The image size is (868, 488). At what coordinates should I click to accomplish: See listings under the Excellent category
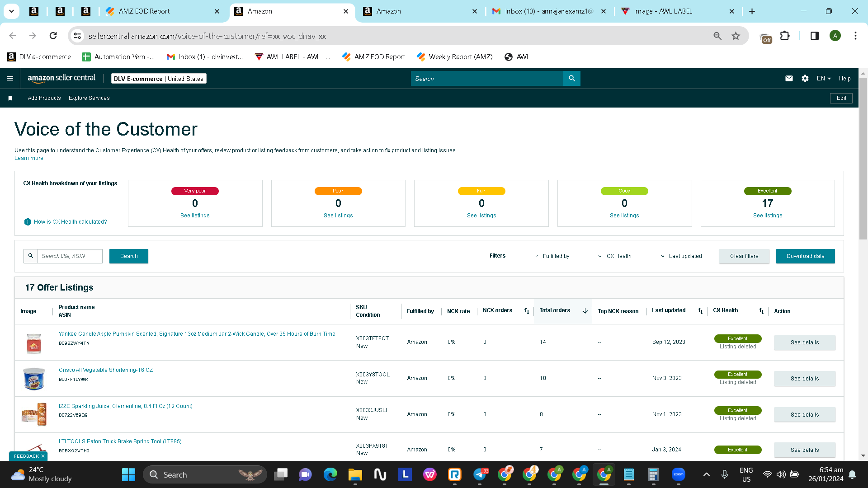(x=768, y=216)
